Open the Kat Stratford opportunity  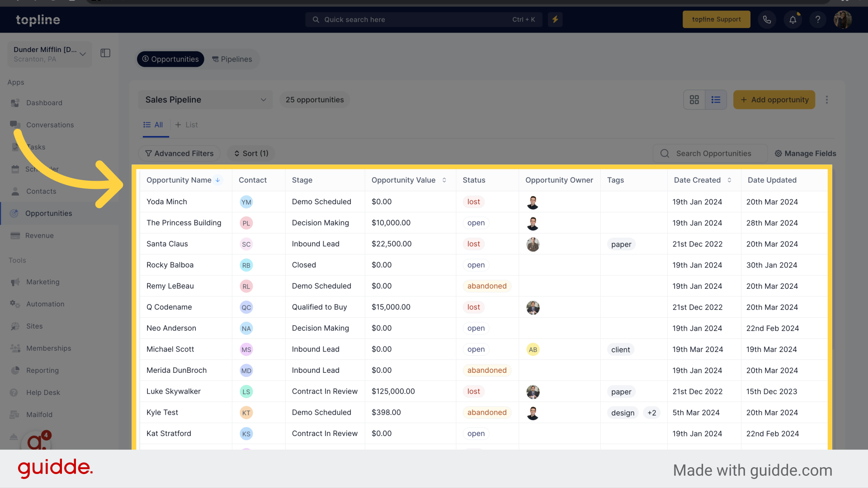(x=169, y=434)
